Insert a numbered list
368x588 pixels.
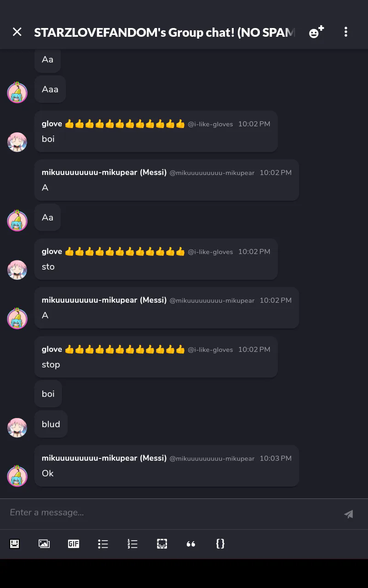132,544
